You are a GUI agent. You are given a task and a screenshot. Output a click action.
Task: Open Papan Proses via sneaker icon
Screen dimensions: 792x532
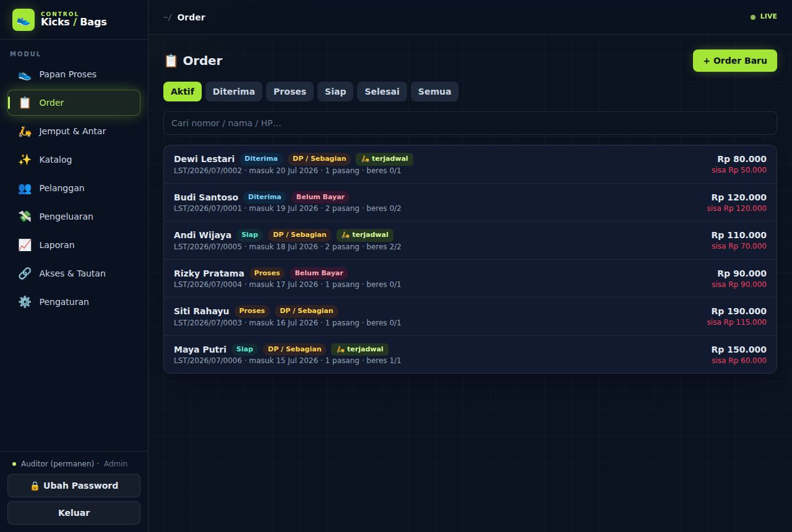(25, 74)
